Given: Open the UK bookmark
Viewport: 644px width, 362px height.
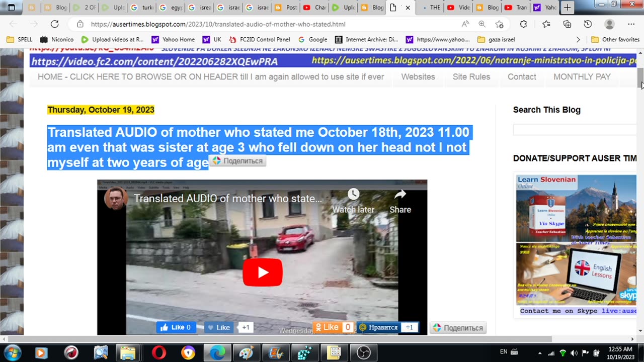Looking at the screenshot, I should [212, 39].
